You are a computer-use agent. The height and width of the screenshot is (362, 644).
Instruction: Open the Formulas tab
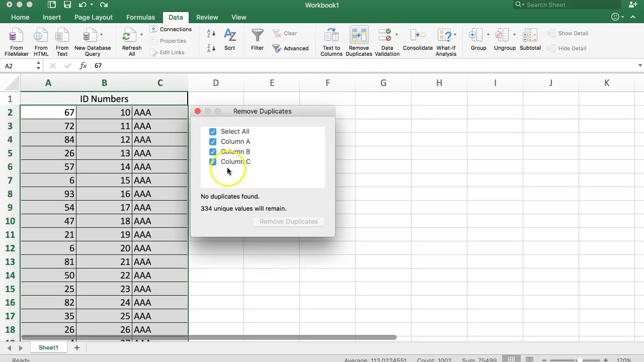[140, 17]
